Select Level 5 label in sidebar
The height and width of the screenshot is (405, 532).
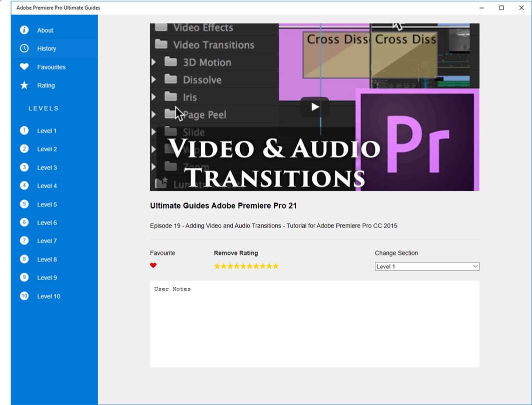[x=47, y=204]
